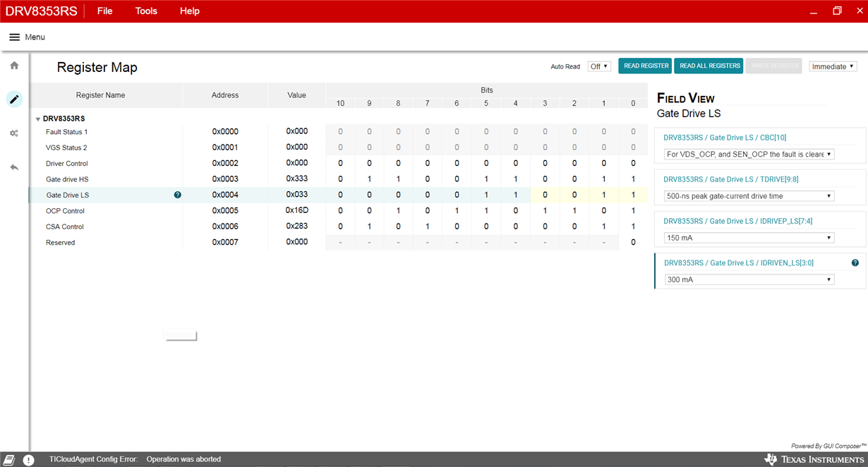Click the address 0x0005 cell
Screen dimensions: 868x467
point(225,210)
